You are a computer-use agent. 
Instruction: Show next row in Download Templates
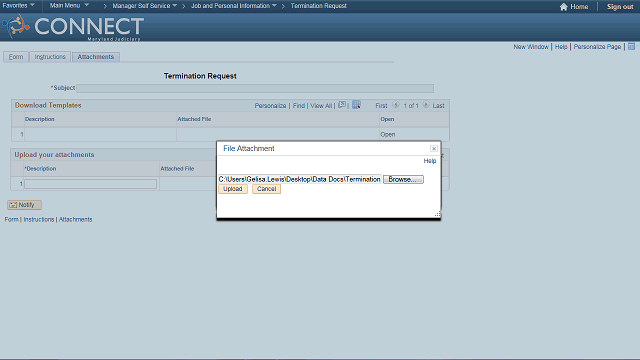click(x=426, y=105)
